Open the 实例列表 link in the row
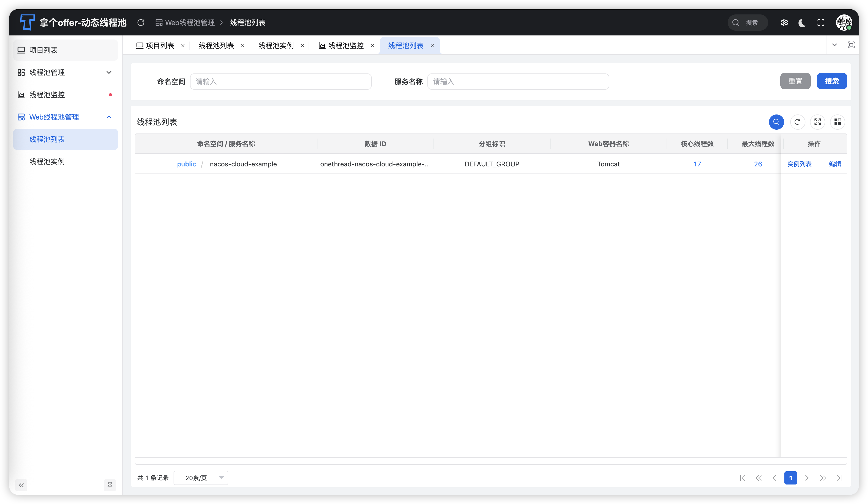 coord(799,164)
